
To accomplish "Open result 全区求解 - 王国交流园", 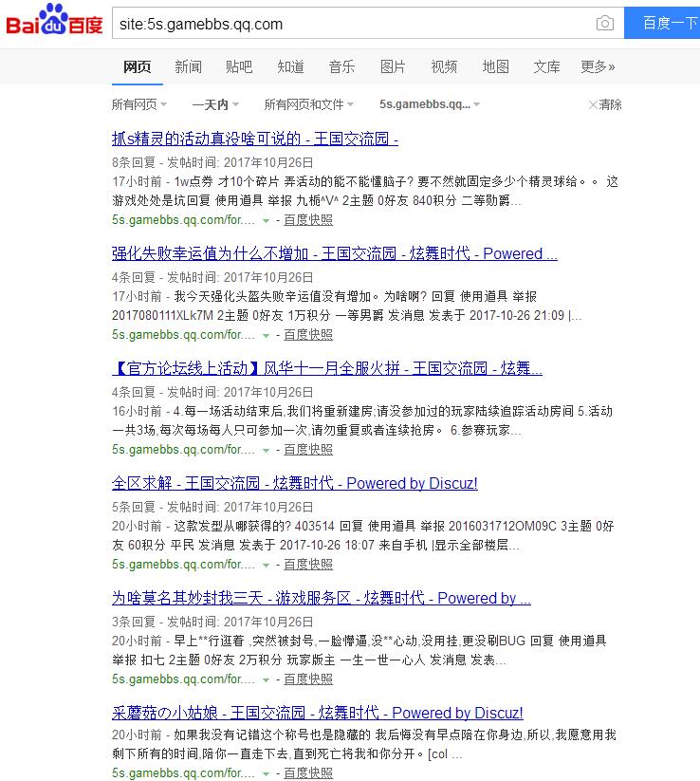I will (295, 483).
